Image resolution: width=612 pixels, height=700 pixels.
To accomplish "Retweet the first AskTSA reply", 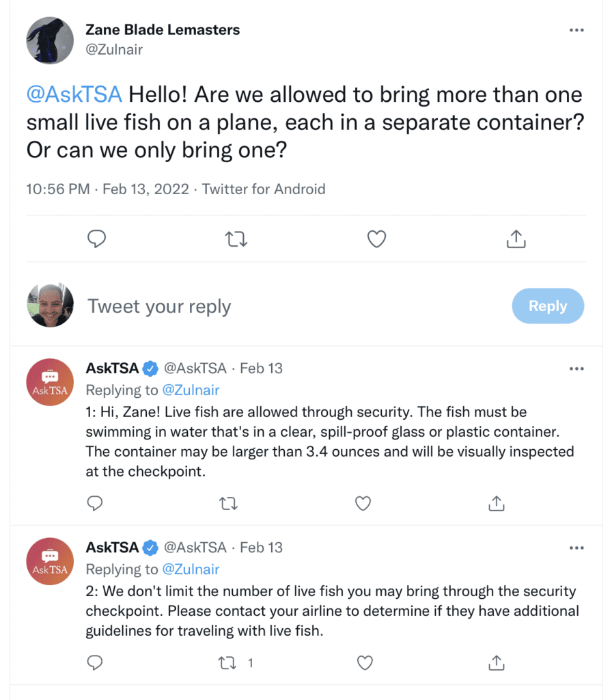I will 228,504.
